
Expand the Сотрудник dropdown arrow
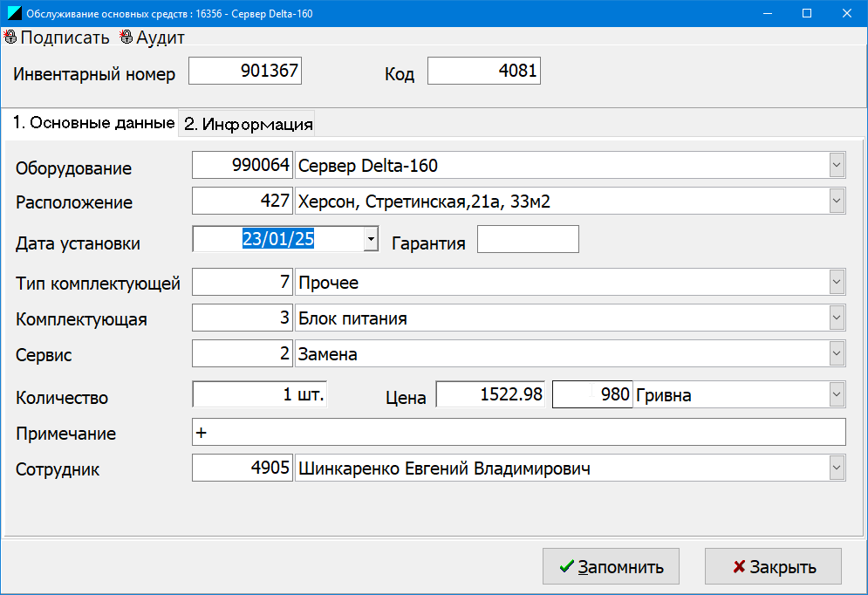[x=837, y=468]
